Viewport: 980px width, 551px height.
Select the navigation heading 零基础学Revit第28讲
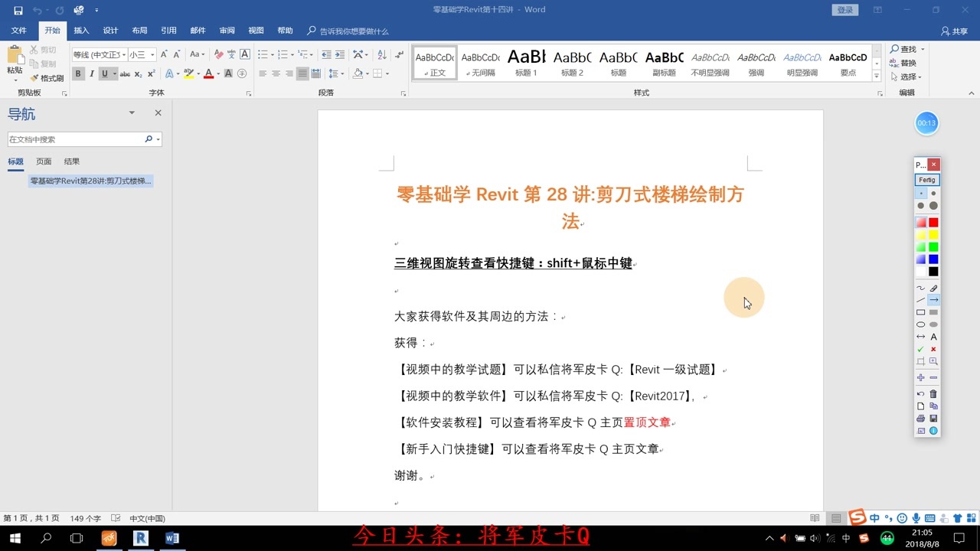[91, 181]
